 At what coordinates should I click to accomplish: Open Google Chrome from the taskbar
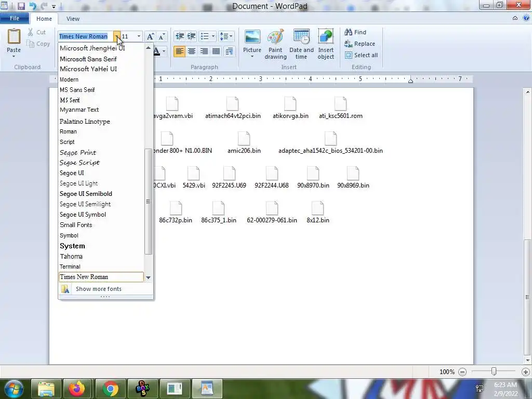(111, 389)
